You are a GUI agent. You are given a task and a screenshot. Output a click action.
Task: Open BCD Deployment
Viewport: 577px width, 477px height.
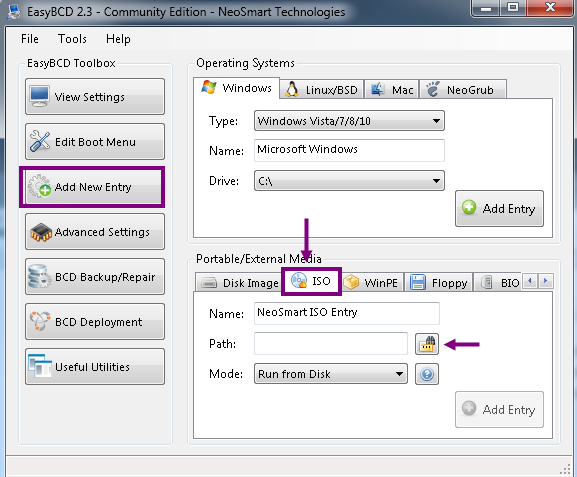click(x=95, y=322)
